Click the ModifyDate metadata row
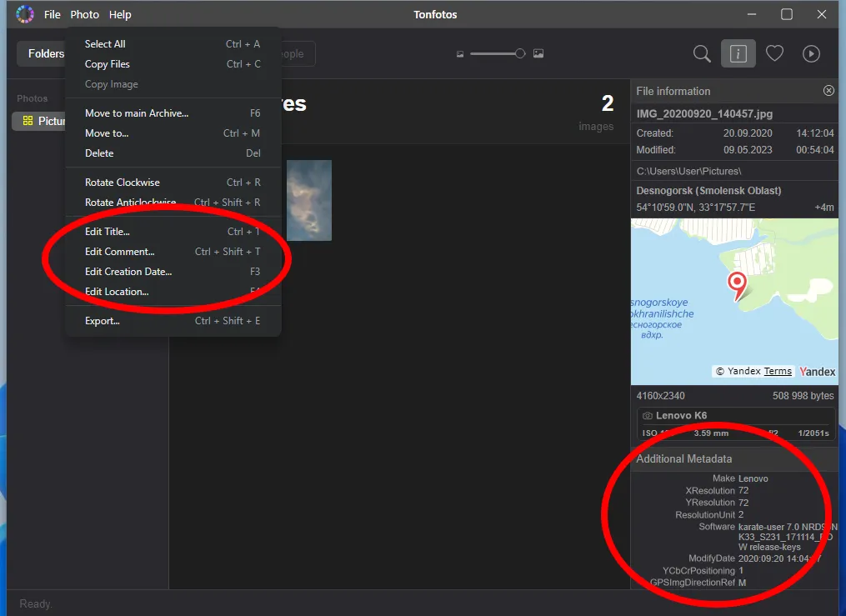This screenshot has width=846, height=616. point(755,558)
